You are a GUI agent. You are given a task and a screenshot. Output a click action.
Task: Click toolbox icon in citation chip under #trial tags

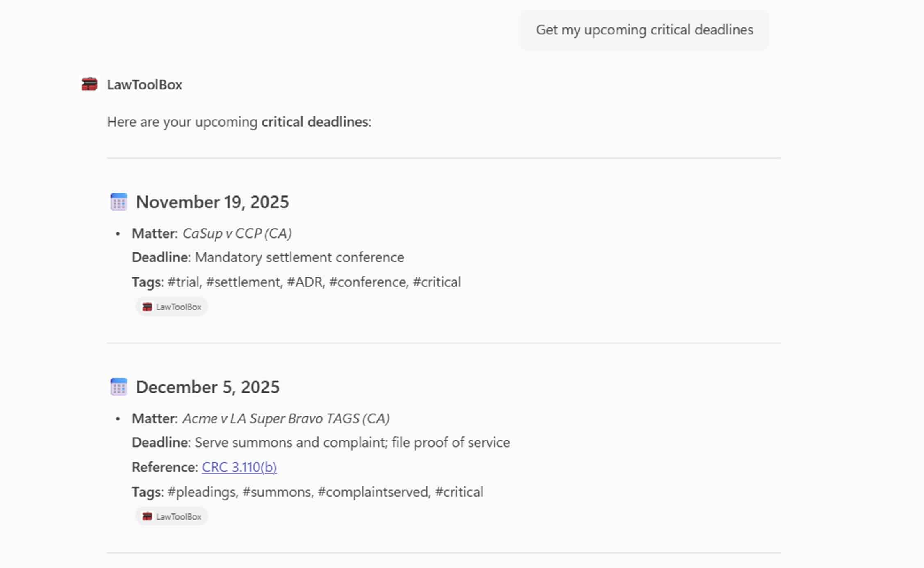[x=147, y=307]
